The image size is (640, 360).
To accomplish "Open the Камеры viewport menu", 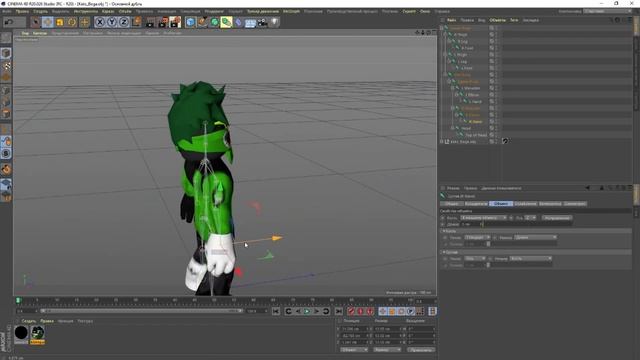I will (x=40, y=33).
